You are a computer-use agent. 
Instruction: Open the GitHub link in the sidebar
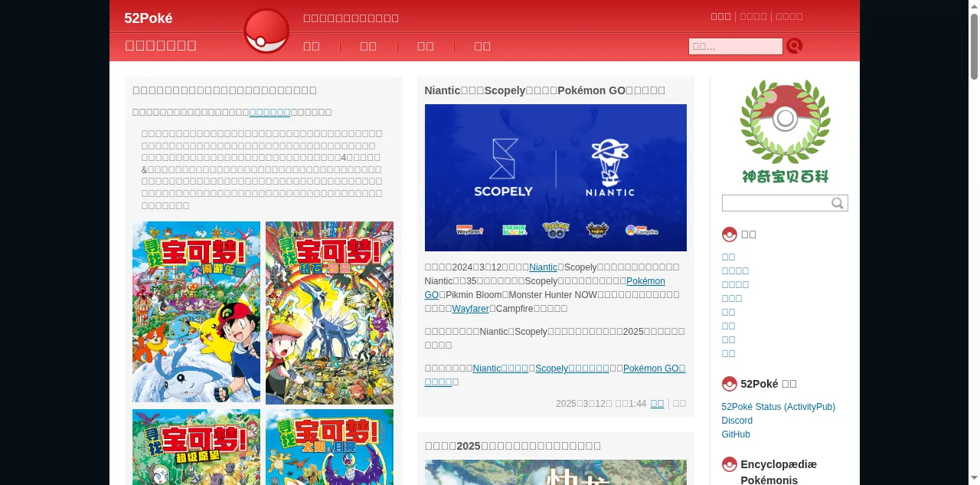coord(736,434)
